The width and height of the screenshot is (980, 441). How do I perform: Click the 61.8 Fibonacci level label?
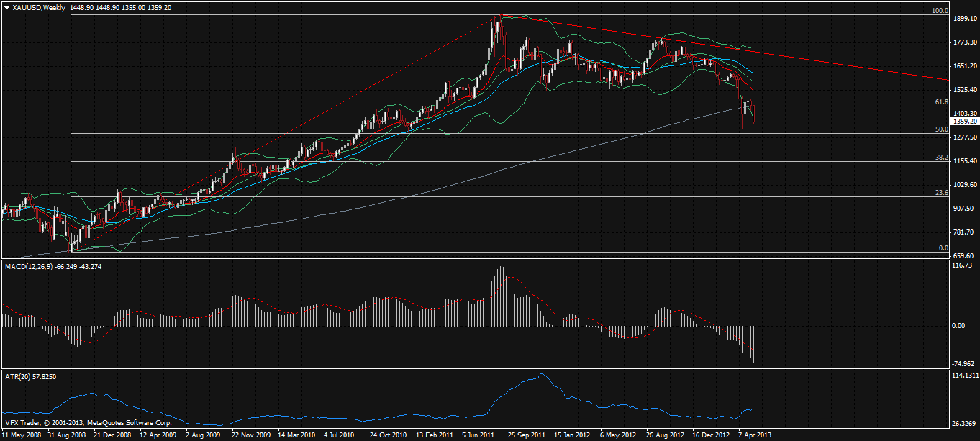(x=940, y=103)
